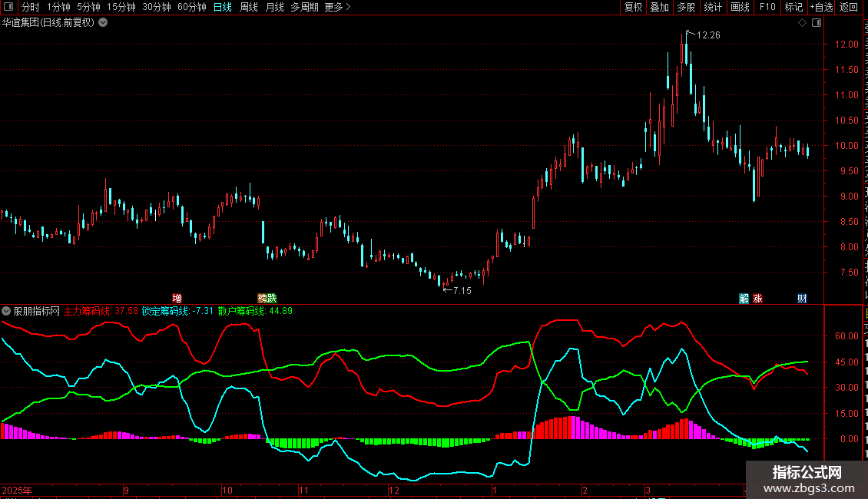Click the 7.15 low price label

[x=462, y=291]
